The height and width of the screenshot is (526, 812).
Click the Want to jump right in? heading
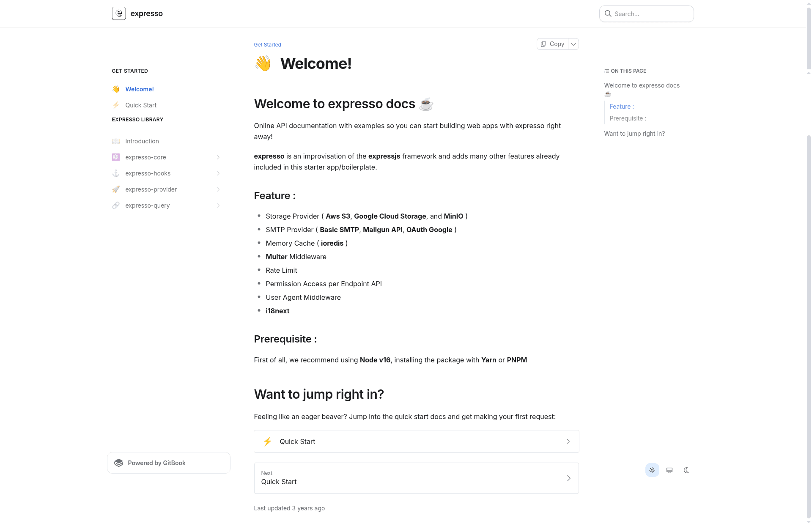319,394
